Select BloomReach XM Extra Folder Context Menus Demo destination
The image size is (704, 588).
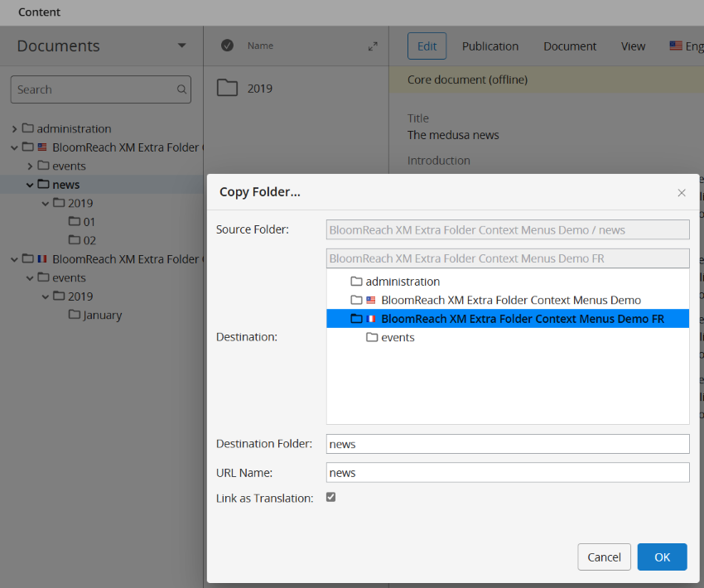coord(511,300)
